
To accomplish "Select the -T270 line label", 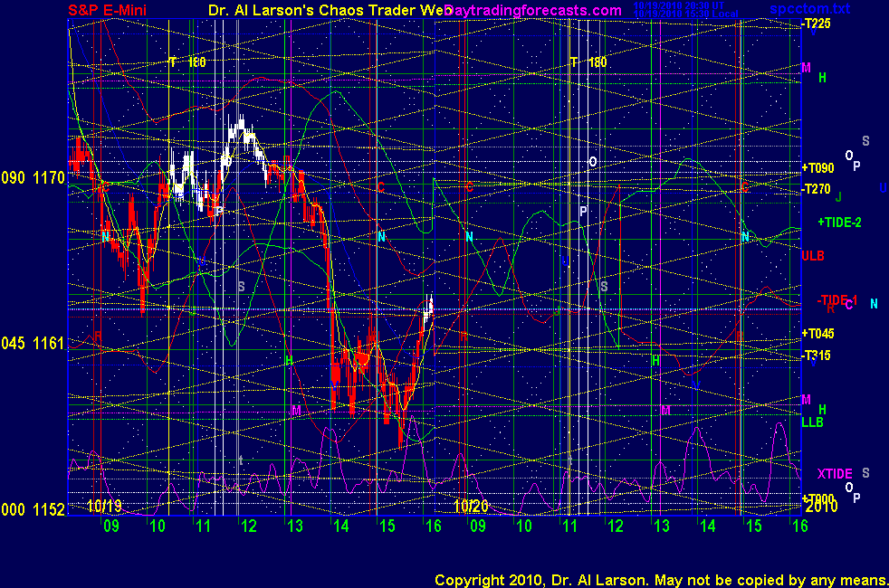I will [817, 189].
